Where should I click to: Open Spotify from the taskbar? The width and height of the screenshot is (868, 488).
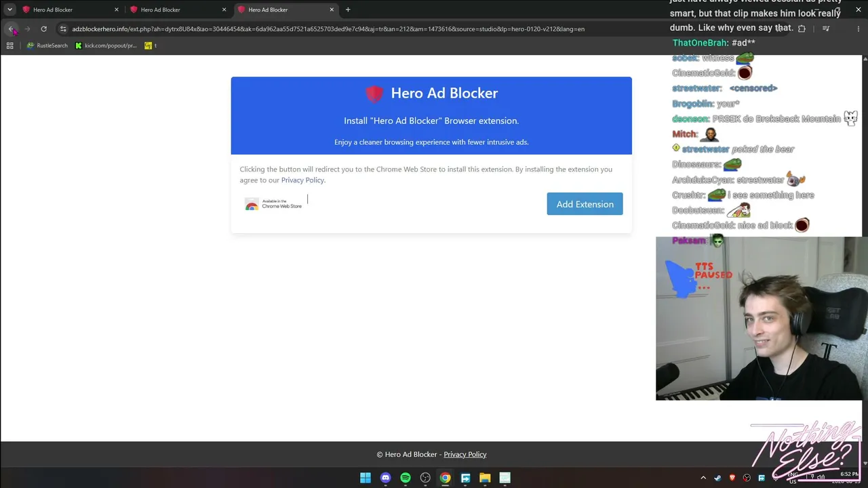pyautogui.click(x=406, y=478)
